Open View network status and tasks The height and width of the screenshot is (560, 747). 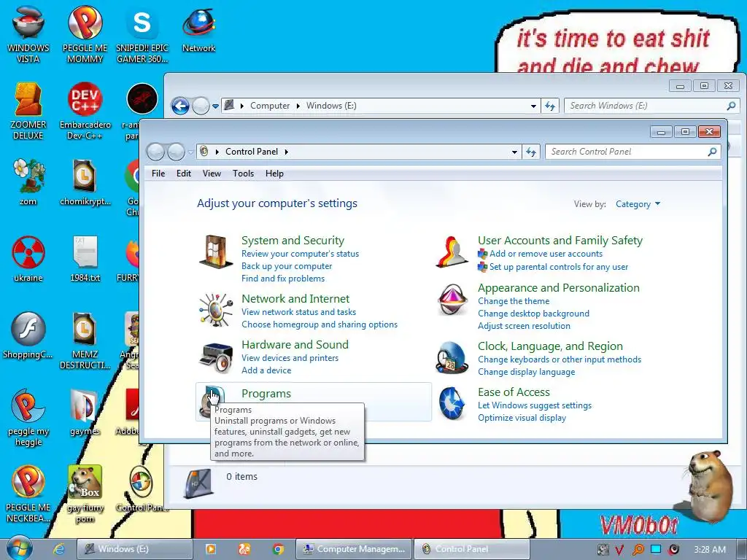[x=298, y=312]
